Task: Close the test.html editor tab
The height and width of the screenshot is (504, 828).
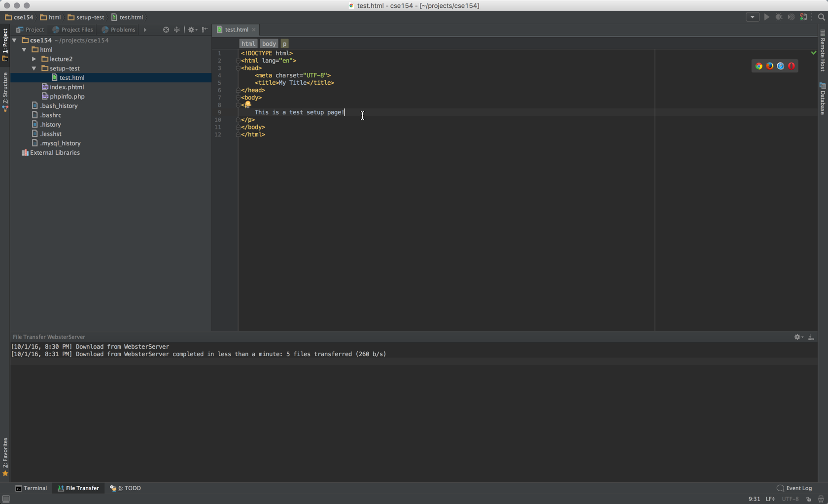Action: click(x=254, y=30)
